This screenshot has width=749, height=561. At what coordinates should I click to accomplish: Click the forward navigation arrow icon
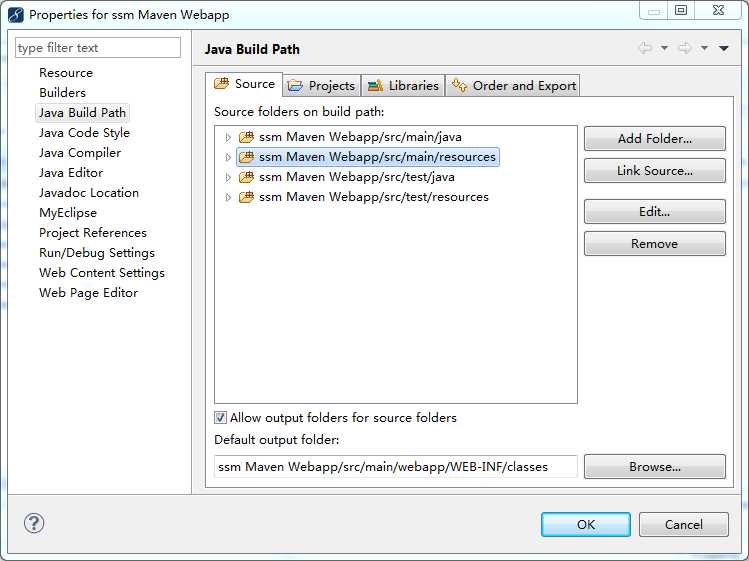[x=685, y=48]
